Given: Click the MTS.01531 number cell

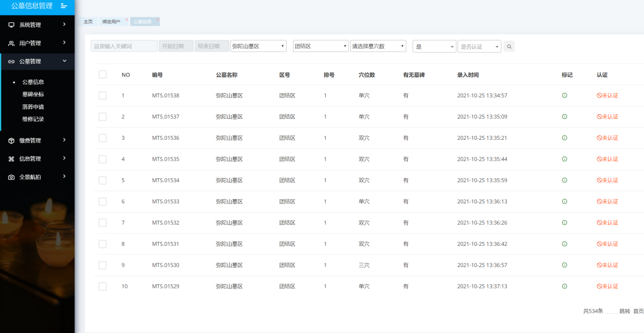Looking at the screenshot, I should click(166, 244).
